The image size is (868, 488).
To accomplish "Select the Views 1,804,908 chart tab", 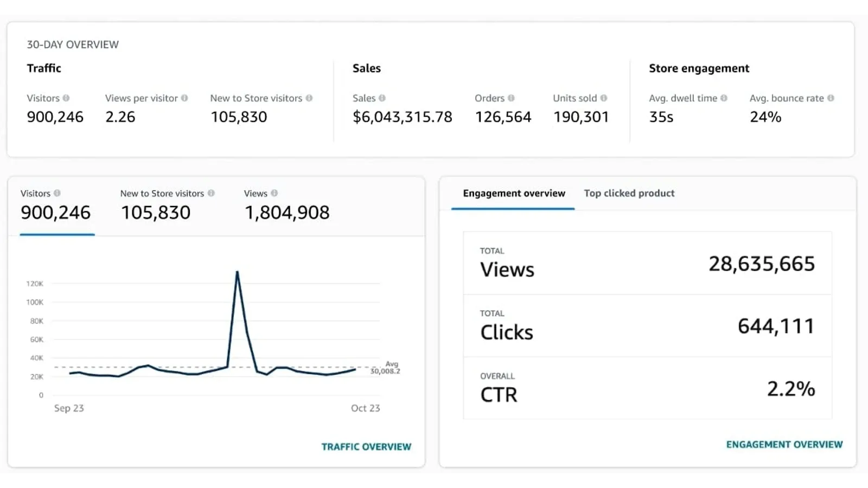I will (x=287, y=207).
